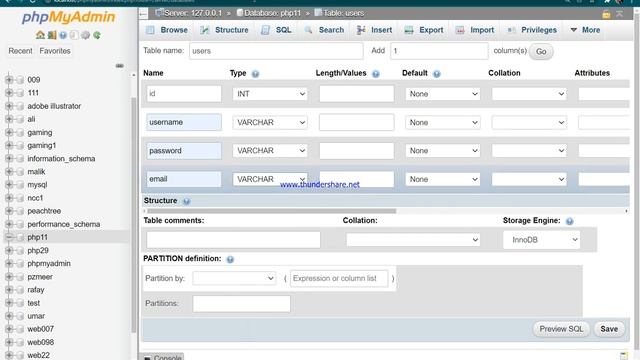Image resolution: width=640 pixels, height=360 pixels.
Task: Click help icon beside Storage Engine
Action: (569, 221)
